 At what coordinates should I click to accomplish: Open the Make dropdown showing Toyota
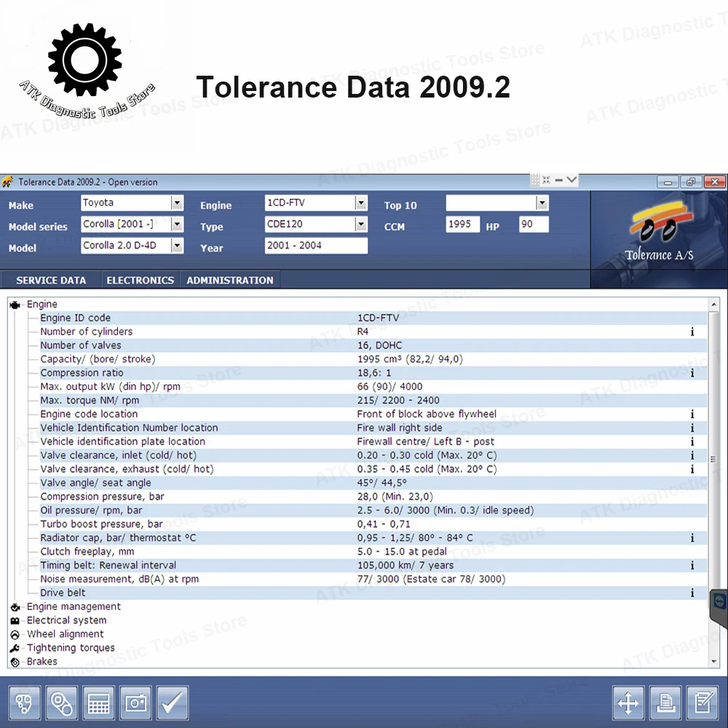point(177,203)
